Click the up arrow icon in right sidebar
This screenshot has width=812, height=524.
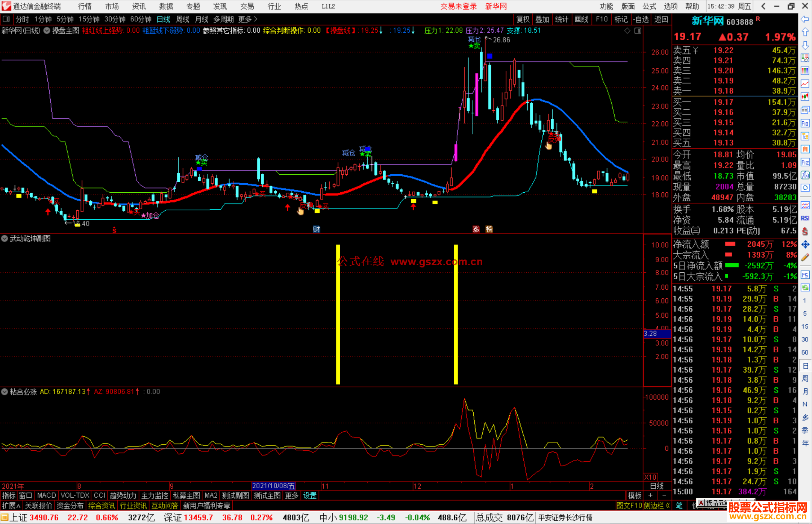(805, 32)
